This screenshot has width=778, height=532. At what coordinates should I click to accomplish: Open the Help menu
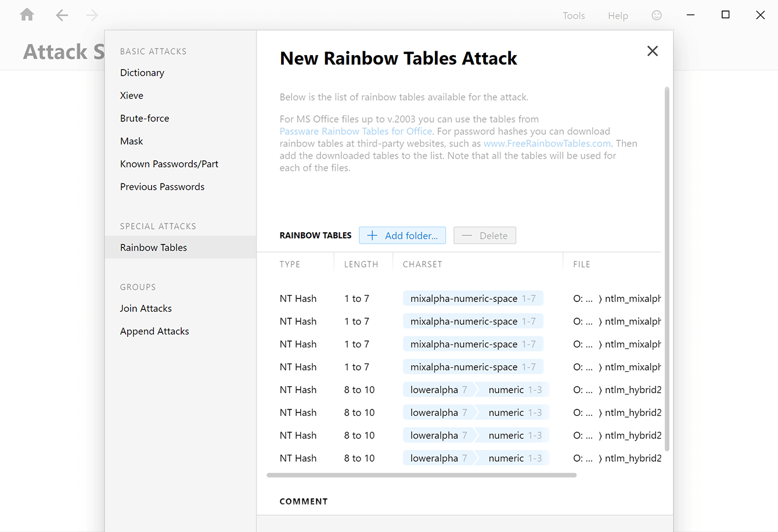[x=618, y=16]
